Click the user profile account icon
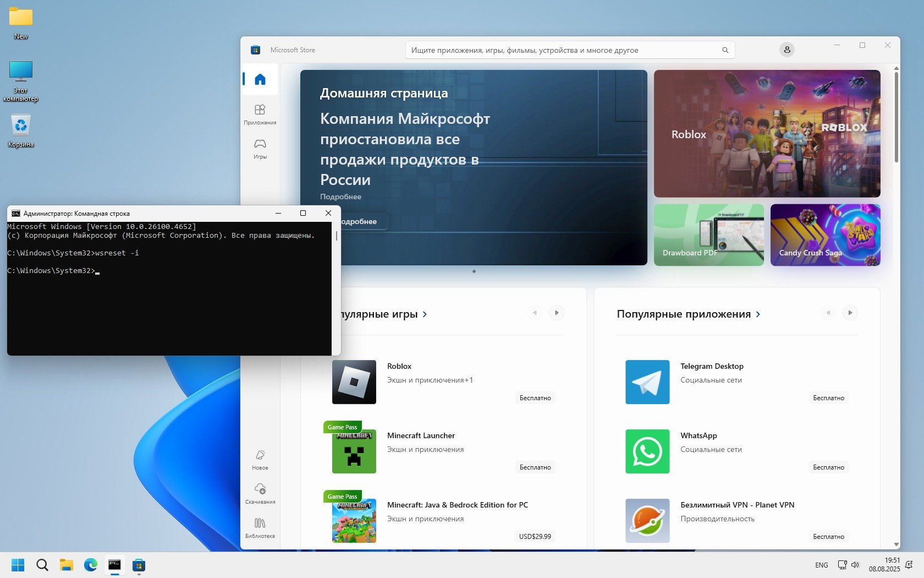Image resolution: width=924 pixels, height=578 pixels. point(787,50)
